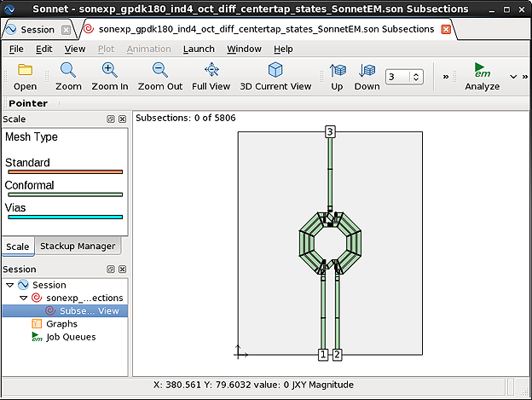This screenshot has width=532, height=400.
Task: Close the Session tab
Action: pos(66,30)
